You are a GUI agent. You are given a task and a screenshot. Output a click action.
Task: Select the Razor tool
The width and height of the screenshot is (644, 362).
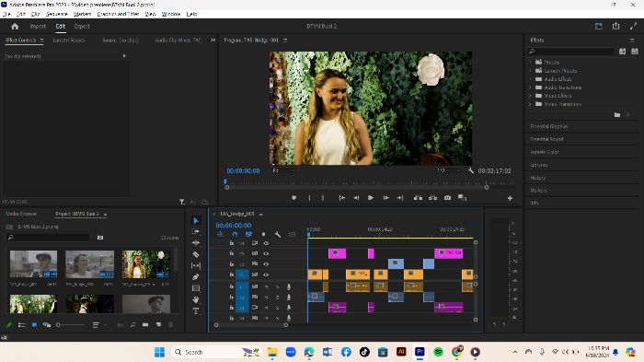coord(196,254)
